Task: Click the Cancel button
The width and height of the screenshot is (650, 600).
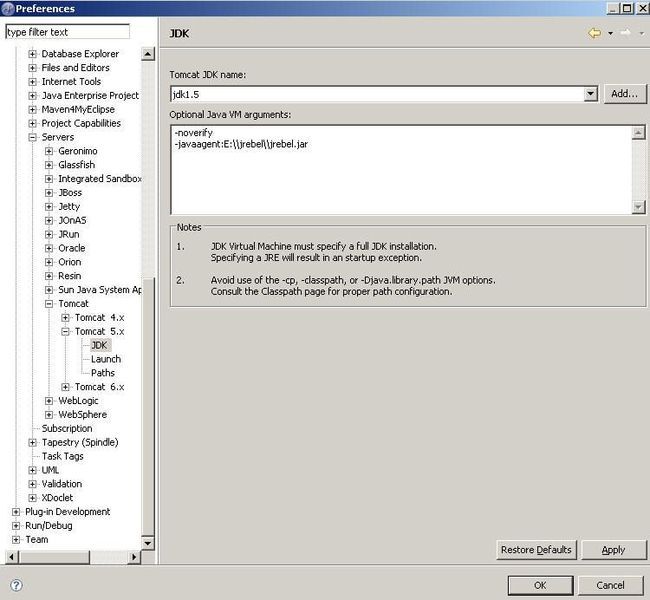Action: (x=610, y=585)
